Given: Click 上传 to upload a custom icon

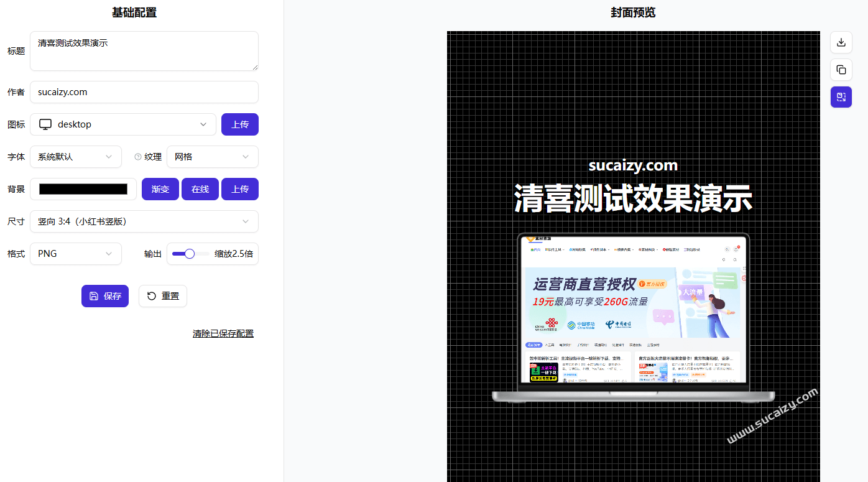Looking at the screenshot, I should pos(239,124).
